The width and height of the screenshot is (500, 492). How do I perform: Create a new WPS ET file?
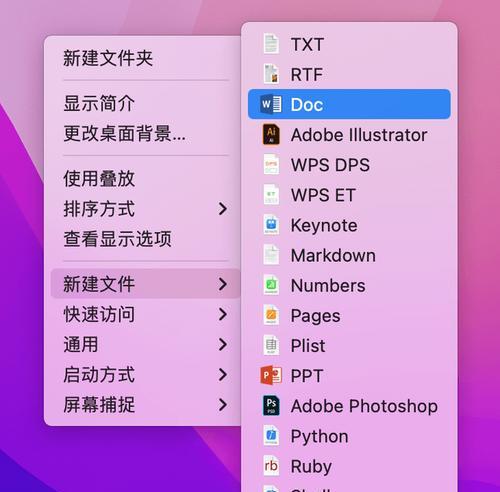point(349,195)
